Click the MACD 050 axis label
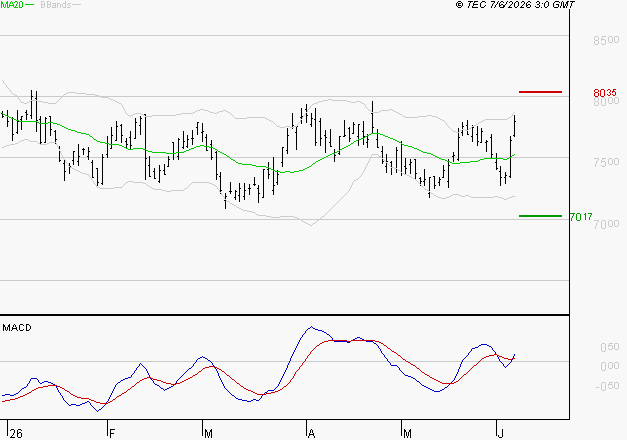The image size is (627, 440). (610, 347)
